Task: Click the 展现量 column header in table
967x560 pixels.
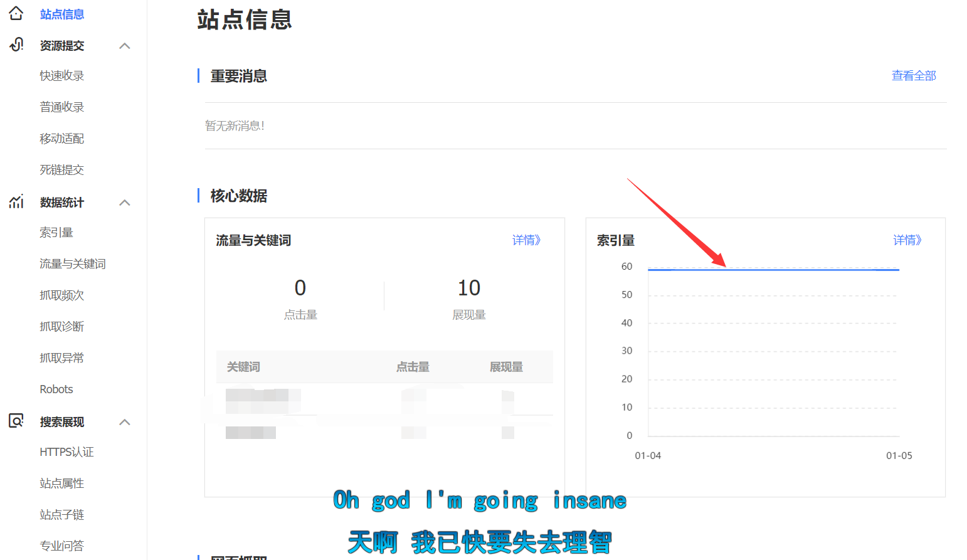Action: [506, 367]
